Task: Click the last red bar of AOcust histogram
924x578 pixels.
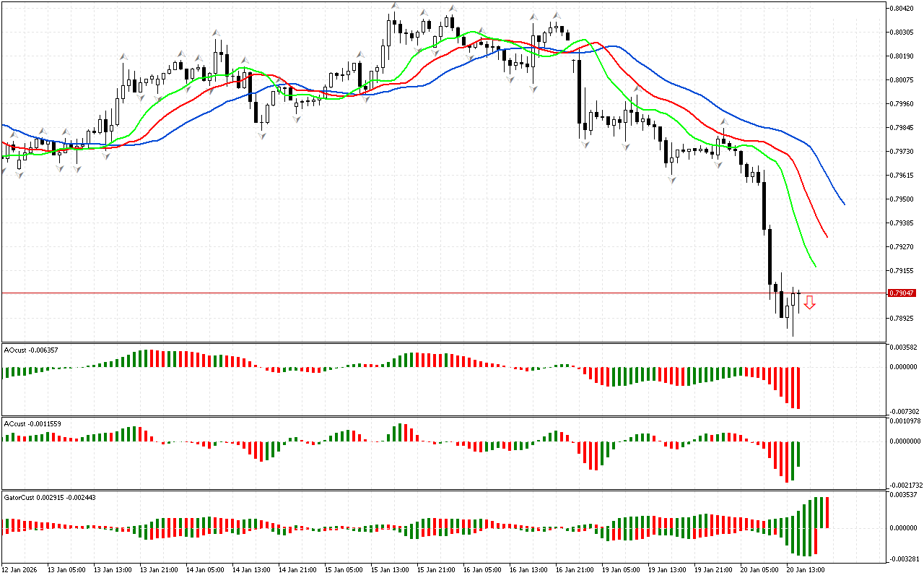Action: point(798,388)
